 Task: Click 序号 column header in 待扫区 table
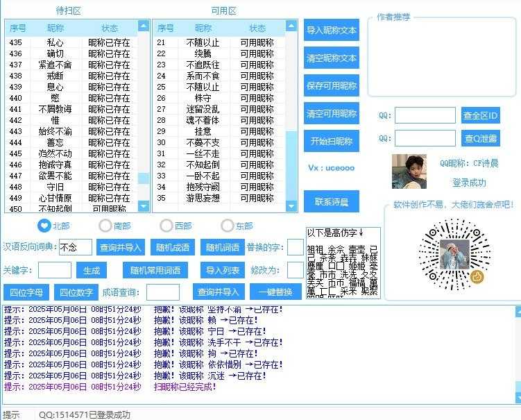pyautogui.click(x=18, y=28)
